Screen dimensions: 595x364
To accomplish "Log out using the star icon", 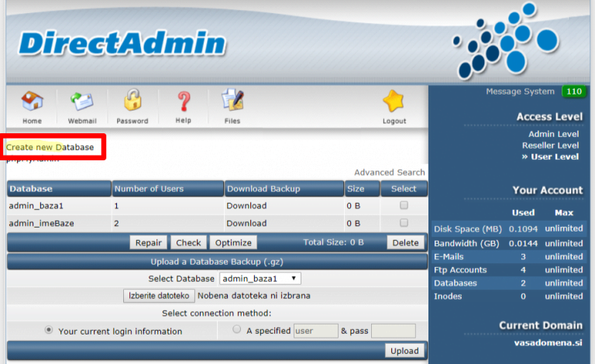I will 394,101.
